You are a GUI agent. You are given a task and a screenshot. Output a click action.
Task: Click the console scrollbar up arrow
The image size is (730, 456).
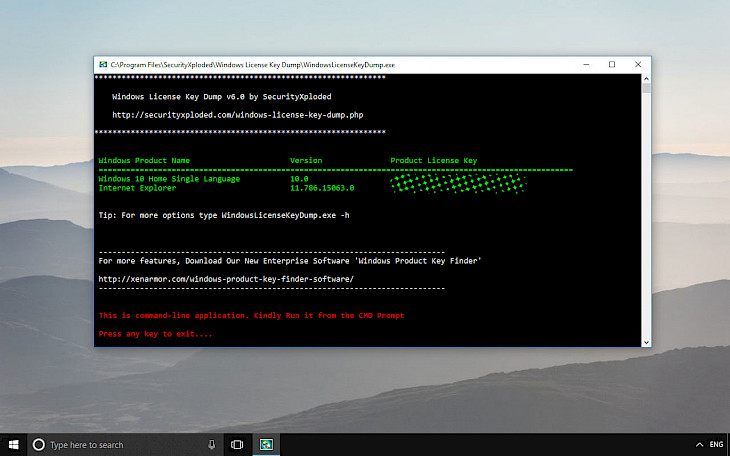(x=646, y=79)
